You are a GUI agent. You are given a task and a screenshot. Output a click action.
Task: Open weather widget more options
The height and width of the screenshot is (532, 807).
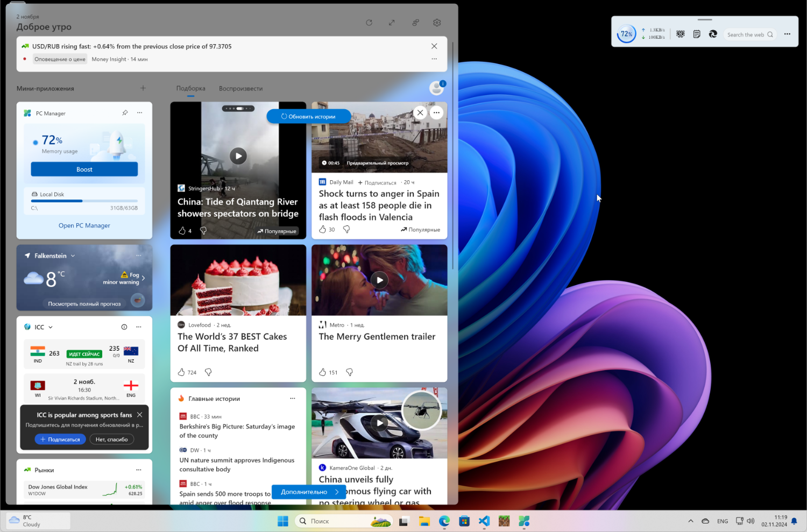(138, 256)
